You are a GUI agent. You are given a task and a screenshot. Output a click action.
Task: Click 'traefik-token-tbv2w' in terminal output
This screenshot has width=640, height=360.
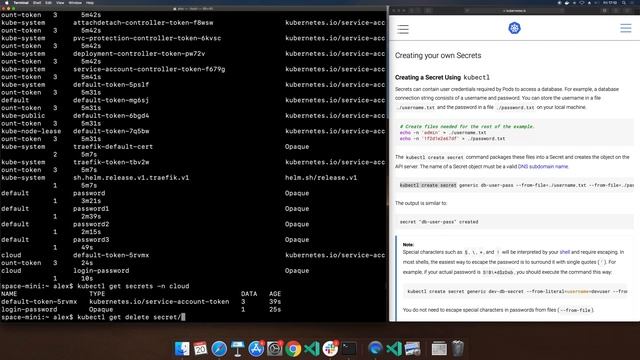[x=111, y=162]
